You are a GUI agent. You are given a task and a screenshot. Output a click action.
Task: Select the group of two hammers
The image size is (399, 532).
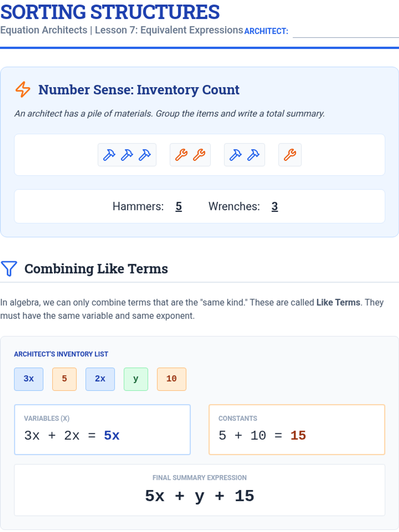coord(244,155)
